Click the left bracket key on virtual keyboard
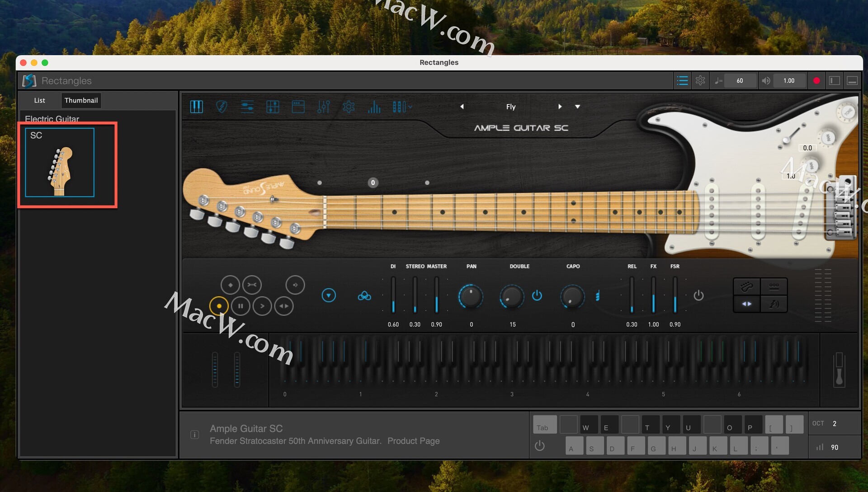The height and width of the screenshot is (492, 868). [774, 425]
